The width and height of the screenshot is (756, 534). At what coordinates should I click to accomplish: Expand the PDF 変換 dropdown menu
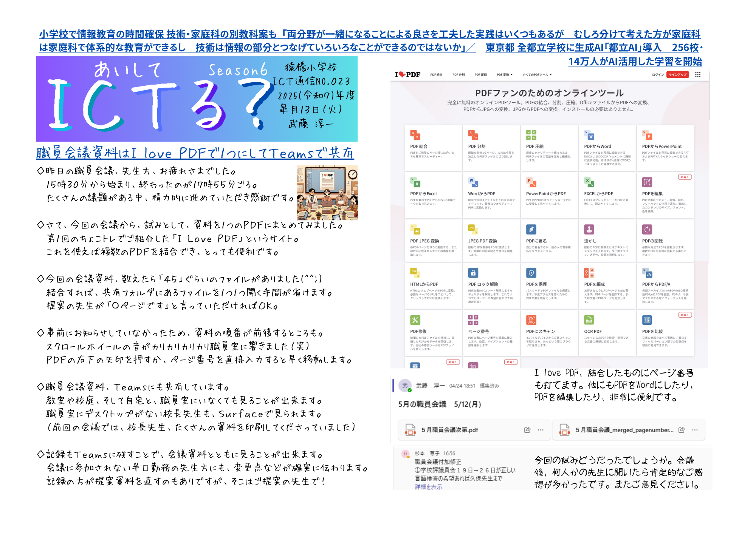[505, 75]
